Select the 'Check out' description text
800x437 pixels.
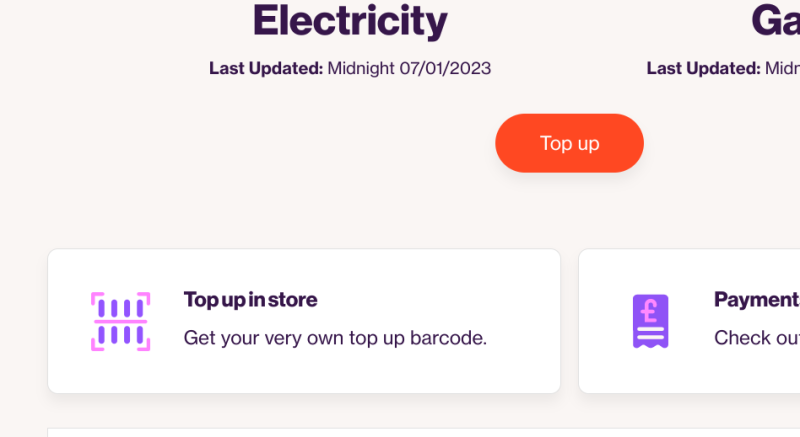(757, 338)
